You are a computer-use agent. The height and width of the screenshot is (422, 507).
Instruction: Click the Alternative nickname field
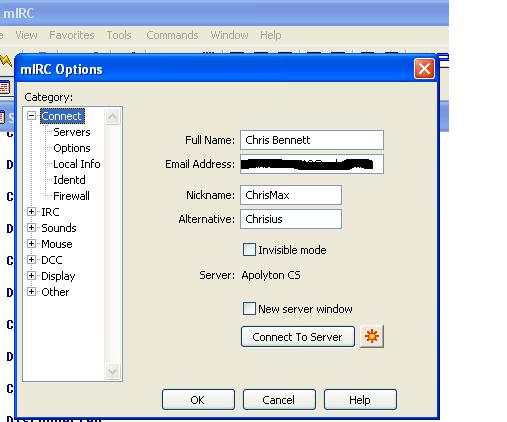tap(291, 219)
